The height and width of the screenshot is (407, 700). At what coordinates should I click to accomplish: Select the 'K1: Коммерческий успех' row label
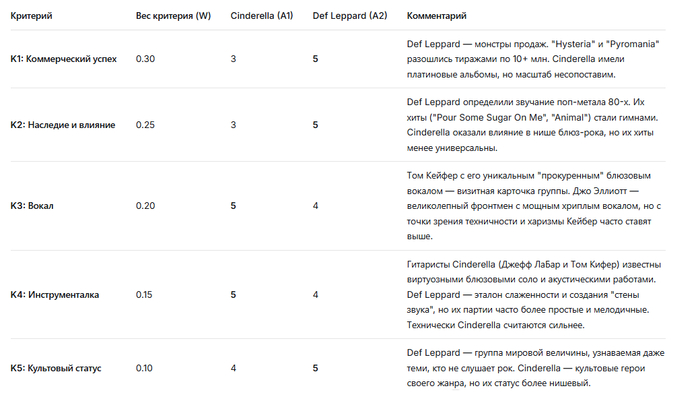[x=63, y=59]
